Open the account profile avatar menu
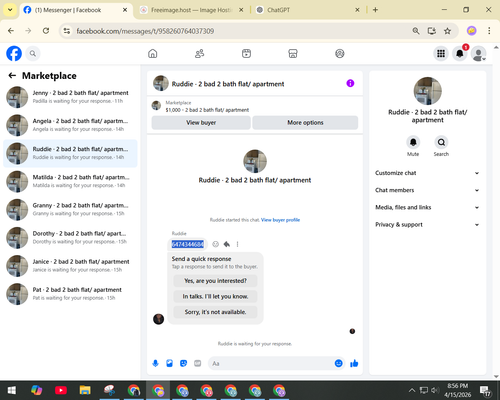This screenshot has height=400, width=500. [479, 53]
